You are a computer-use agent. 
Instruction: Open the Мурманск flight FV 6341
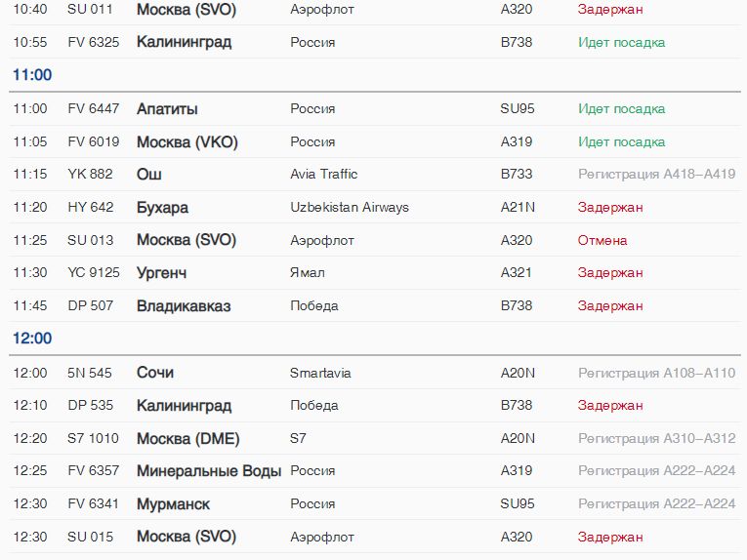tap(173, 504)
